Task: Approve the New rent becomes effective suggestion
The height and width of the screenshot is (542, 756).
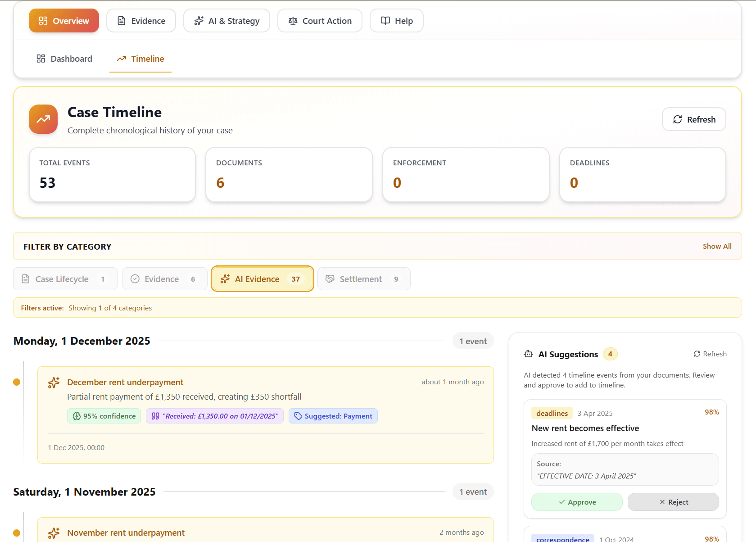Action: click(577, 502)
